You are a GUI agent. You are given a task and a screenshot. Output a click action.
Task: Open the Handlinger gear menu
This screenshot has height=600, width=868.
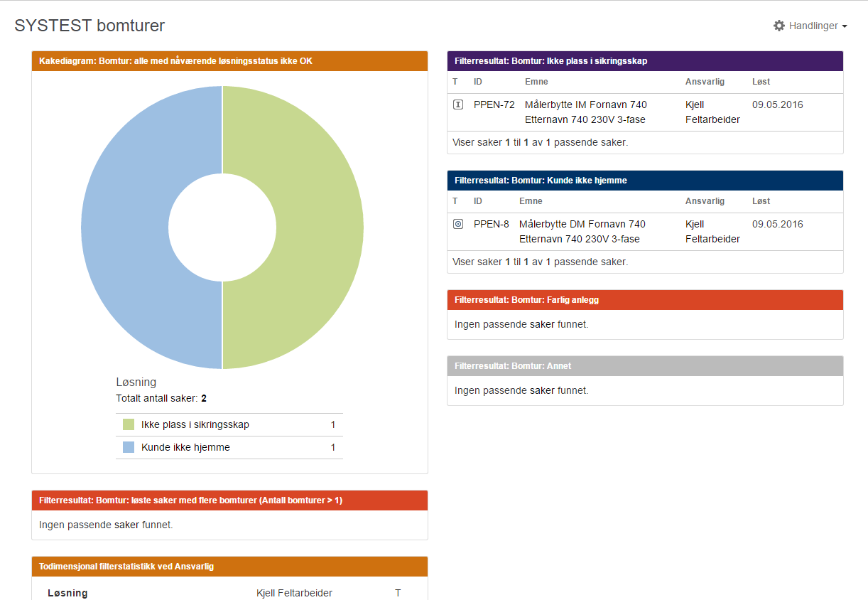[x=810, y=26]
